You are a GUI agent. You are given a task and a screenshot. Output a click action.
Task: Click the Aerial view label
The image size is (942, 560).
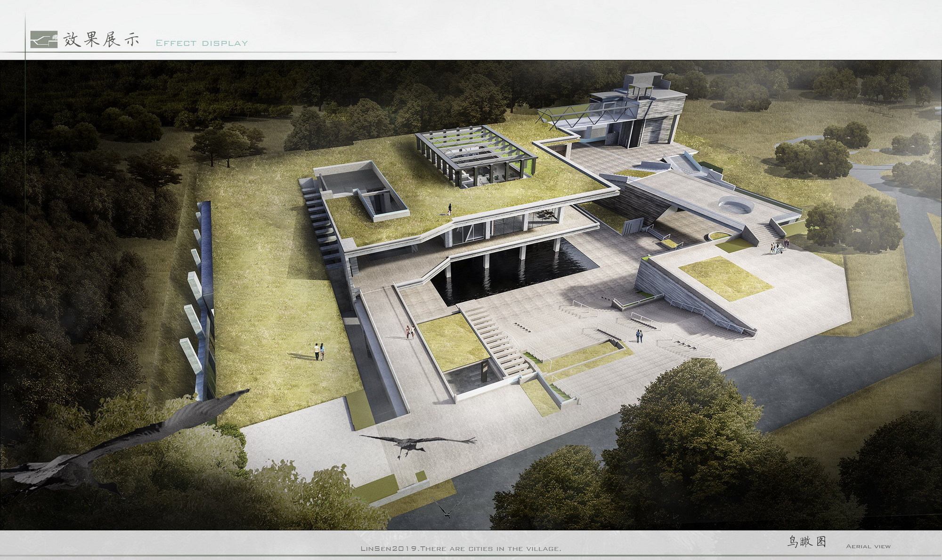(x=868, y=547)
